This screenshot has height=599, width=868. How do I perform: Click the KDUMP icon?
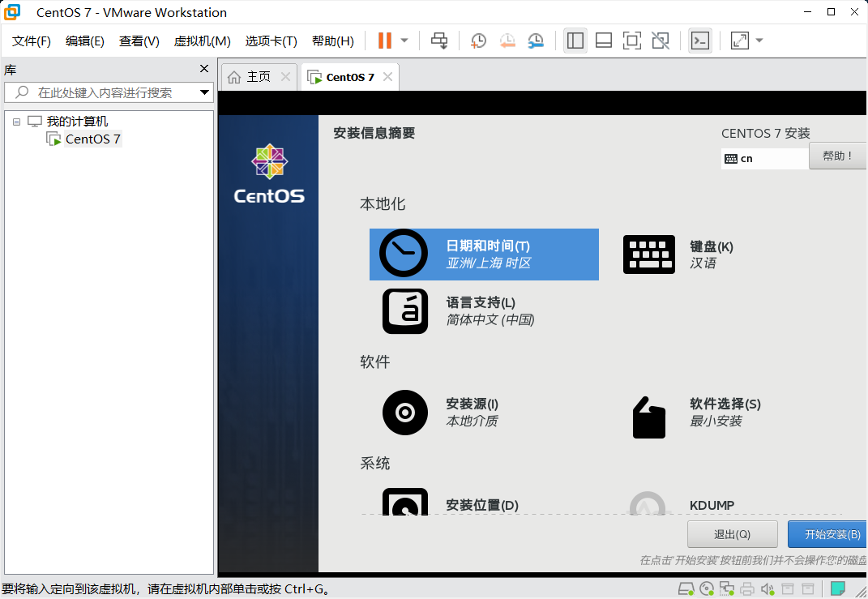tap(648, 503)
